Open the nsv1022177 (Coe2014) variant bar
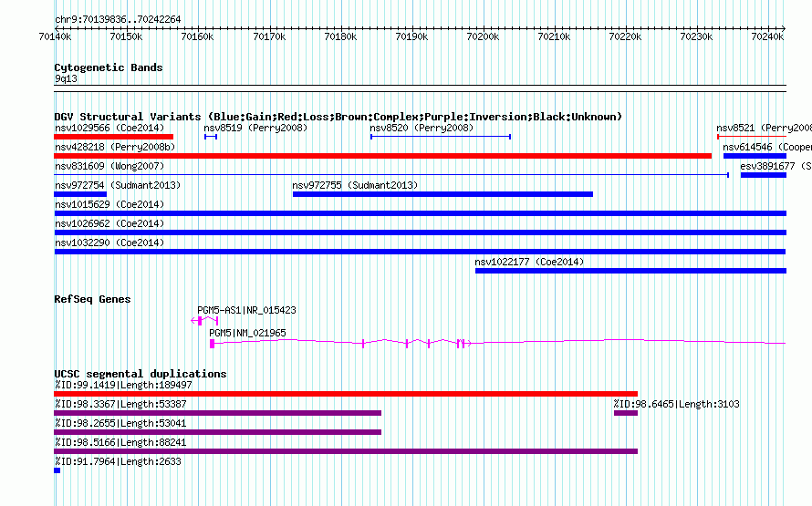 click(x=630, y=271)
